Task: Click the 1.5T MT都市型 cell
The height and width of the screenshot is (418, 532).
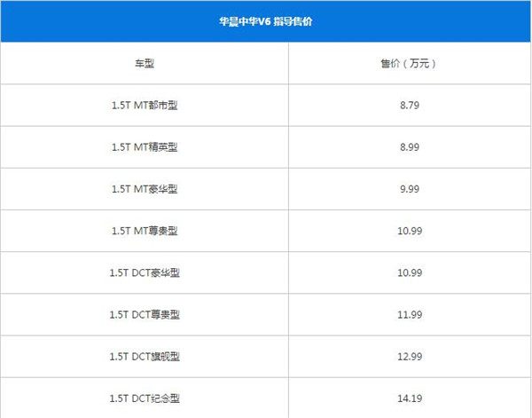Action: tap(145, 106)
